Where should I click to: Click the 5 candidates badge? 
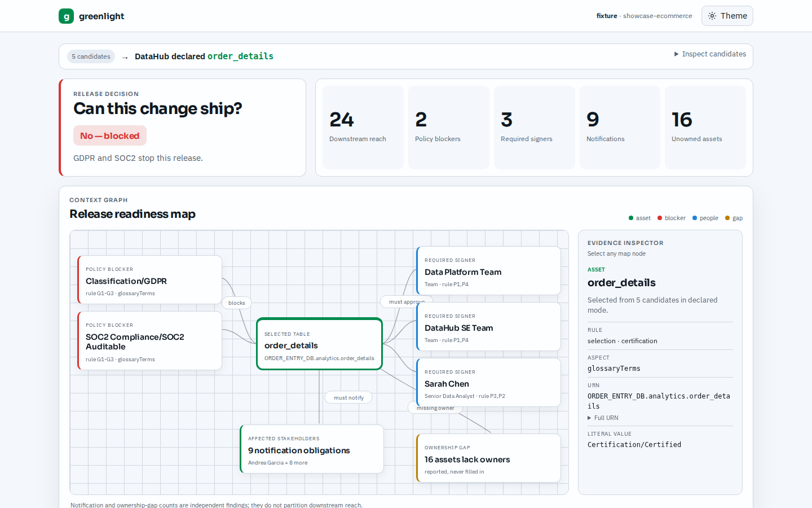pos(91,56)
